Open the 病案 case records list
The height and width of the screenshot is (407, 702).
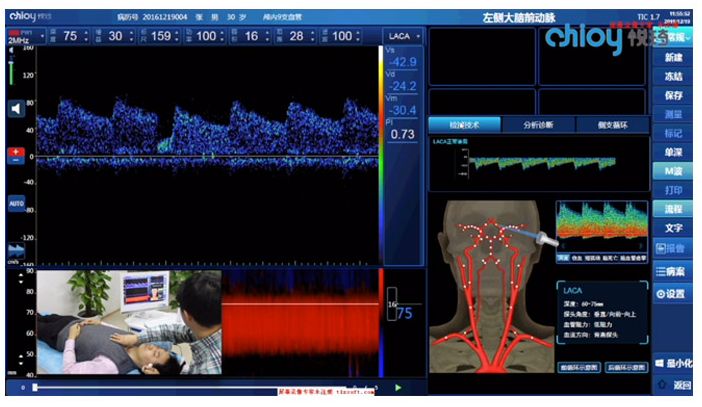pyautogui.click(x=671, y=271)
